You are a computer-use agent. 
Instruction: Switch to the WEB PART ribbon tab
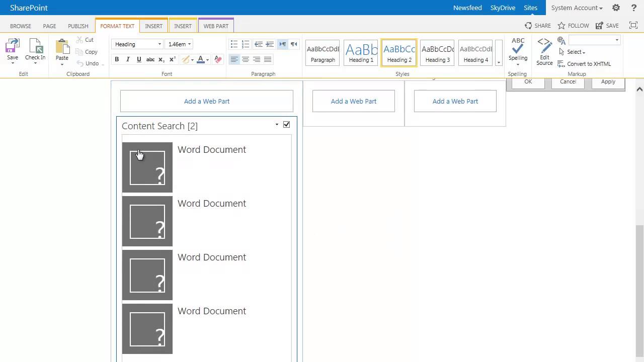pyautogui.click(x=216, y=26)
